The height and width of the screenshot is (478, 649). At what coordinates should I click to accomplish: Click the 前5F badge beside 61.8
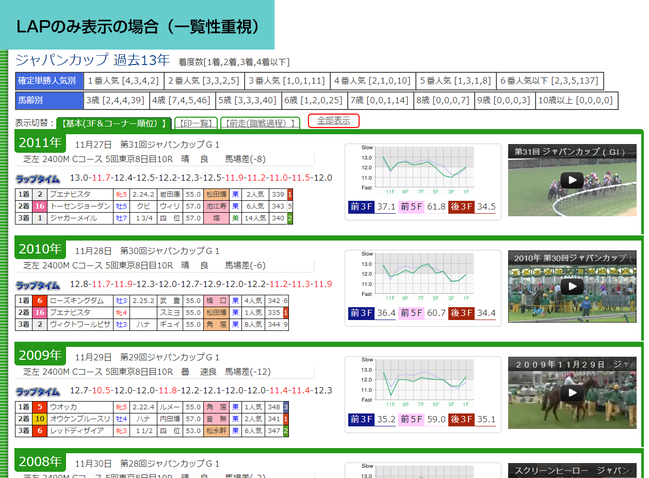coord(411,207)
